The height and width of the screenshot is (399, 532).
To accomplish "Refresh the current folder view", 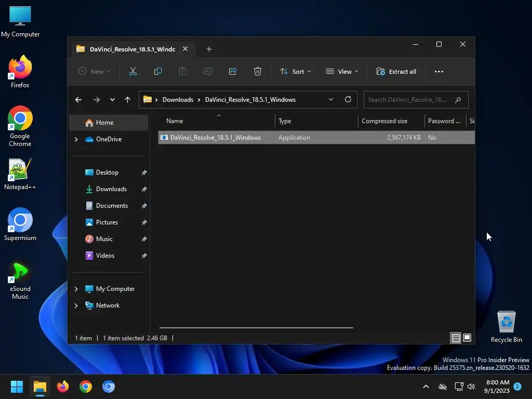I will tap(348, 99).
